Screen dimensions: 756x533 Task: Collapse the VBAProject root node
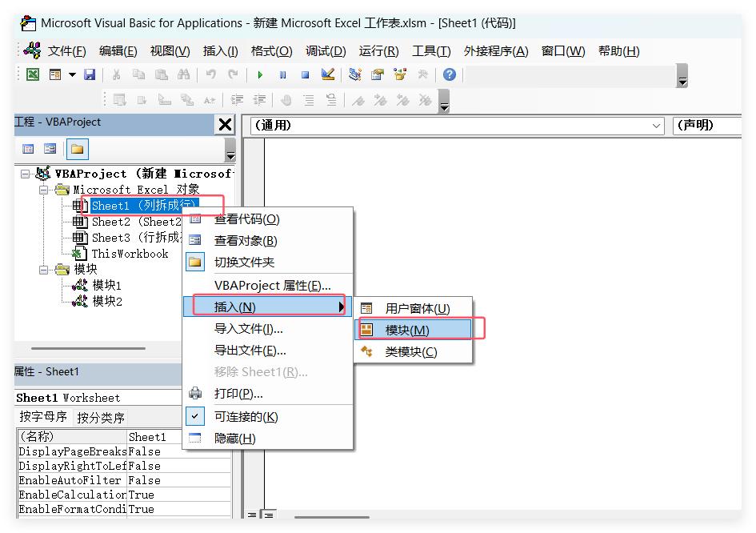tap(25, 174)
